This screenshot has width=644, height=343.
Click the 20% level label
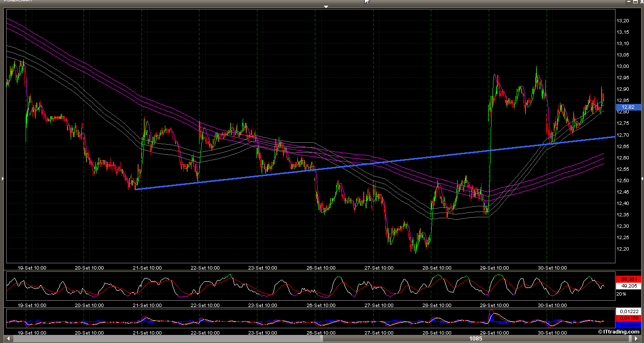click(621, 295)
